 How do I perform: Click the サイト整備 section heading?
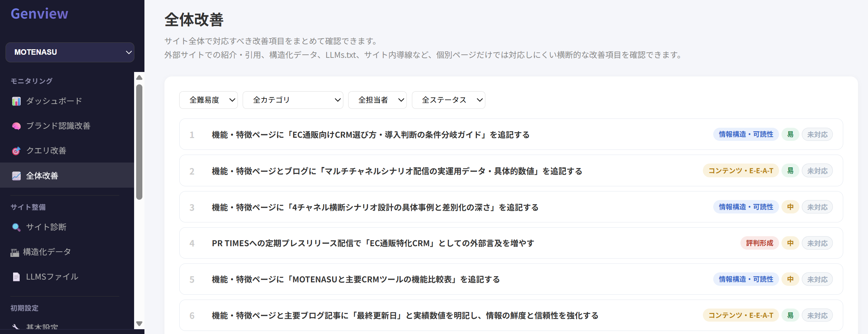[x=28, y=207]
